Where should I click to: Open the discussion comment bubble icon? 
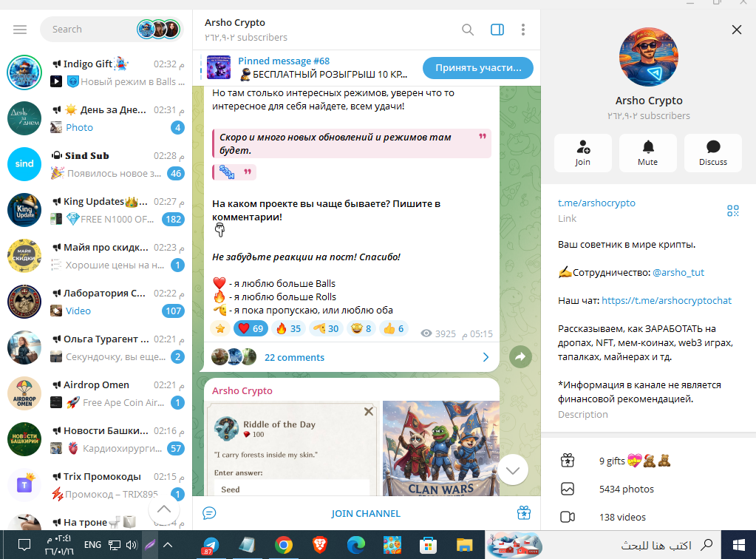209,513
